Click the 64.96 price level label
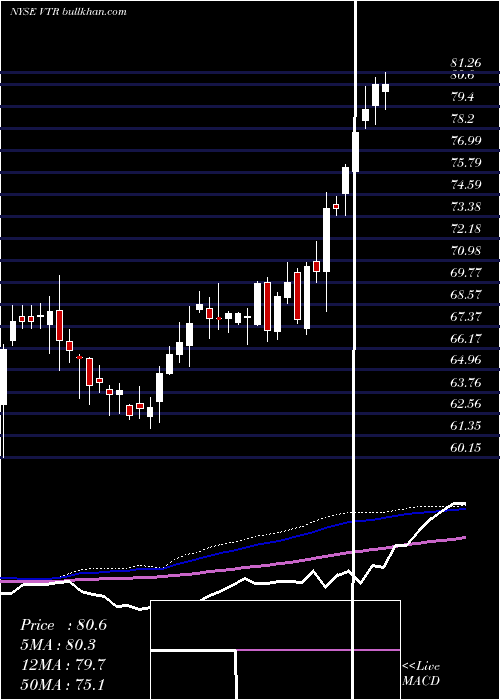Screen dimensions: 500x700 point(466,359)
